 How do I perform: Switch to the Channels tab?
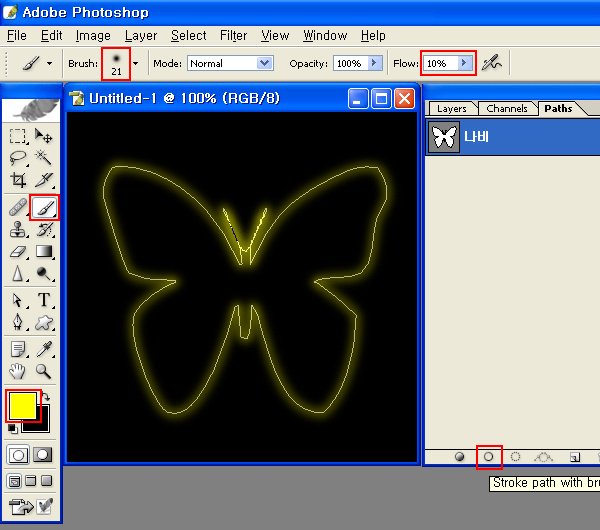507,109
